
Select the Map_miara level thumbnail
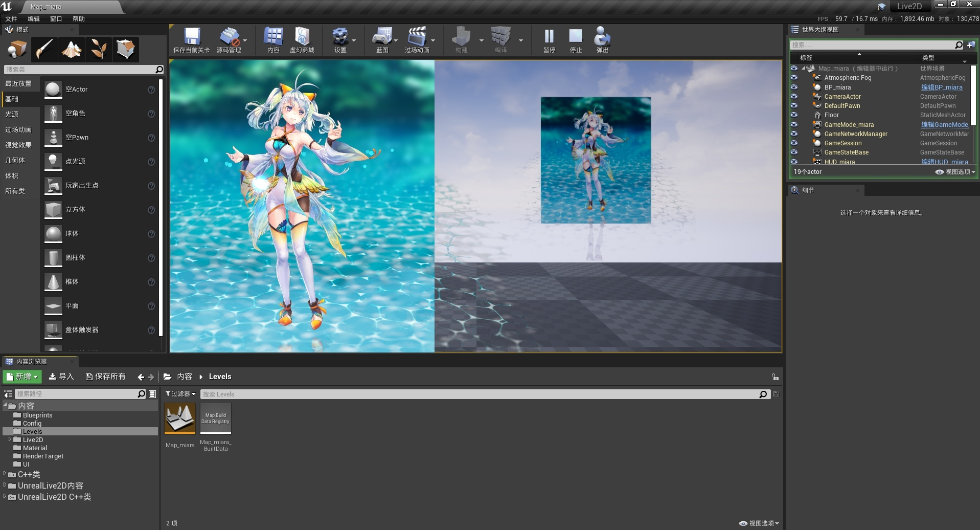[x=180, y=418]
